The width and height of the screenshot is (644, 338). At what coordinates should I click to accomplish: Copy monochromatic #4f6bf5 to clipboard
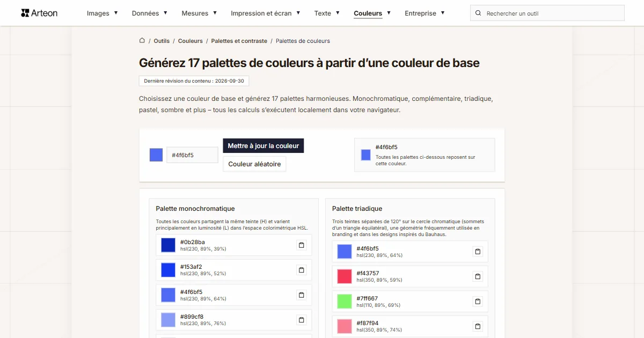click(x=302, y=295)
